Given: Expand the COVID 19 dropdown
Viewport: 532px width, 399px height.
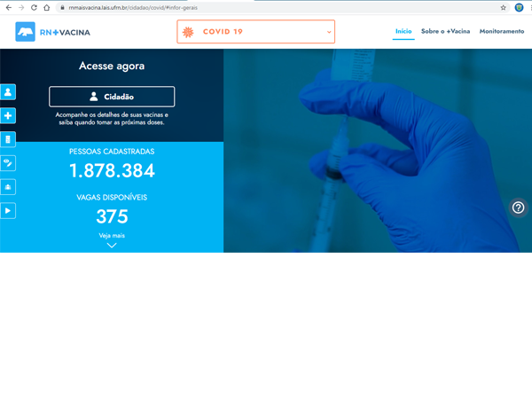Looking at the screenshot, I should (x=256, y=32).
